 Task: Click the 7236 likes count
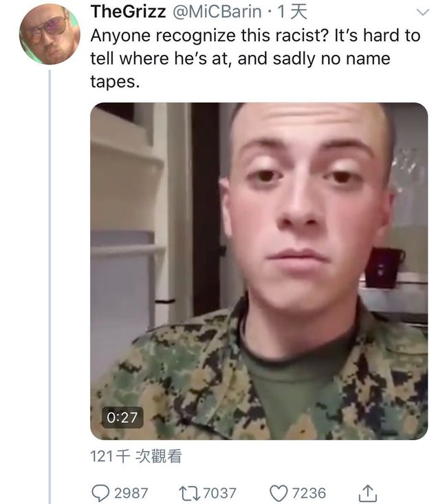click(x=309, y=494)
